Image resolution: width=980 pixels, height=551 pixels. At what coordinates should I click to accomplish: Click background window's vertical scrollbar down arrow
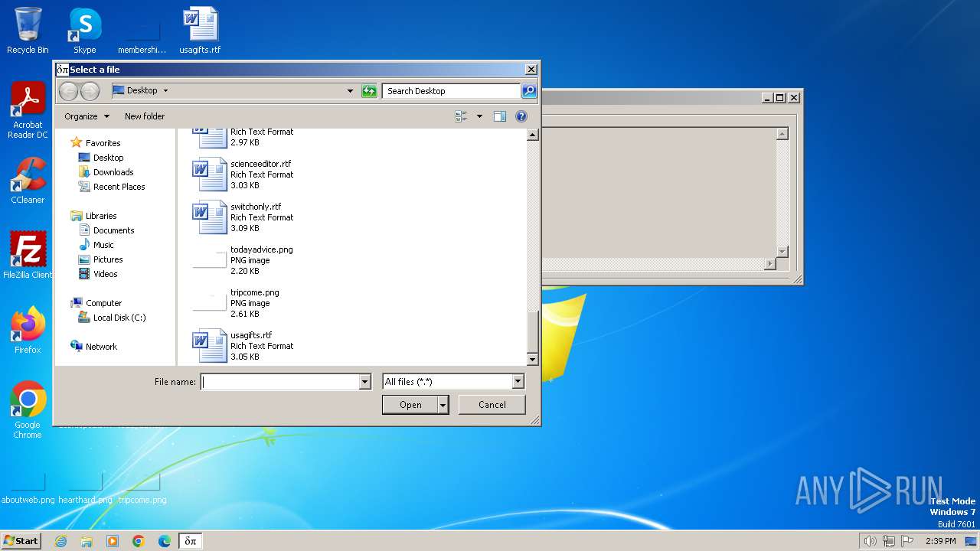[x=782, y=251]
